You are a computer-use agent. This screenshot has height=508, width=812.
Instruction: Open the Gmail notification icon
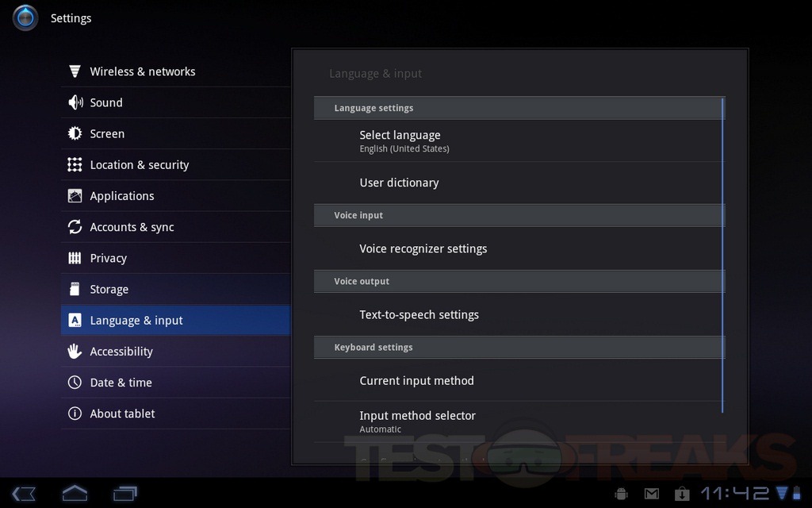pyautogui.click(x=651, y=494)
